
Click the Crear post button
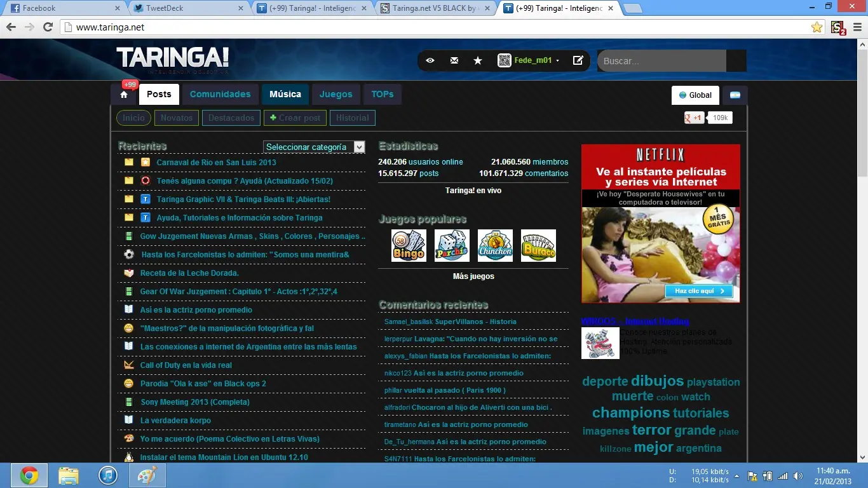pyautogui.click(x=295, y=118)
